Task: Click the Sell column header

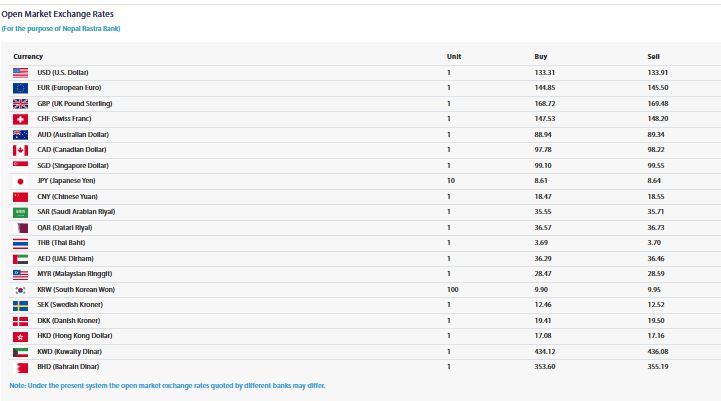Action: tap(653, 56)
